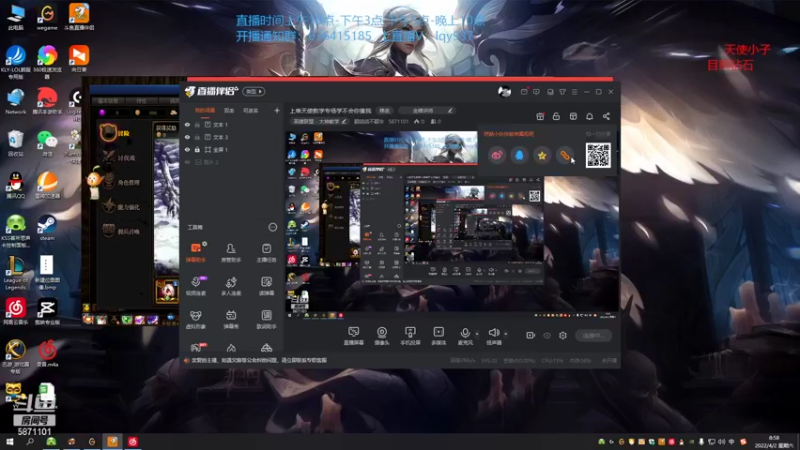Open the notification bell in the streaming app
Viewport: 800px width, 450px height.
pyautogui.click(x=589, y=116)
